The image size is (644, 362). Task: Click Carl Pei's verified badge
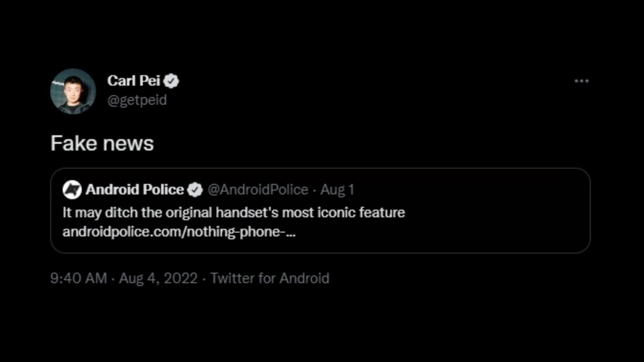tap(172, 81)
